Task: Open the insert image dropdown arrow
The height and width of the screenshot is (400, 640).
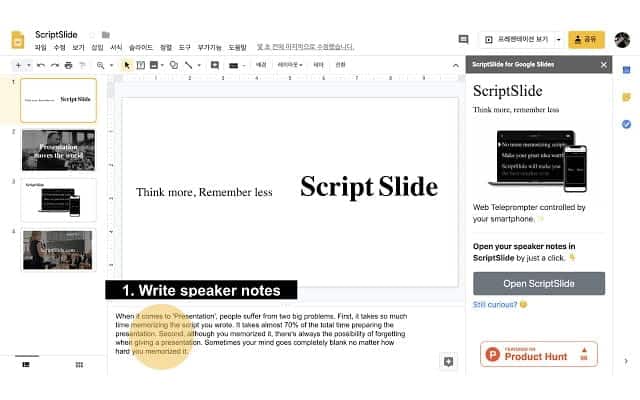Action: click(162, 65)
